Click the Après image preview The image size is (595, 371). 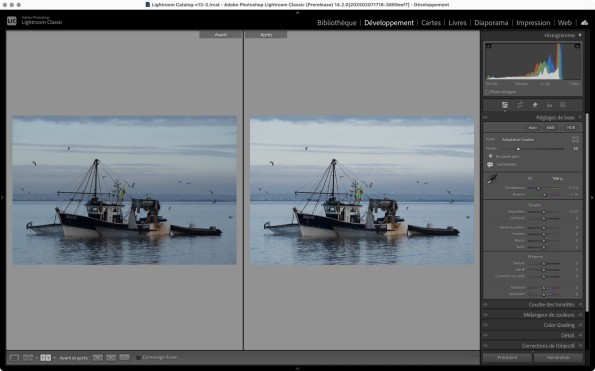tap(362, 190)
